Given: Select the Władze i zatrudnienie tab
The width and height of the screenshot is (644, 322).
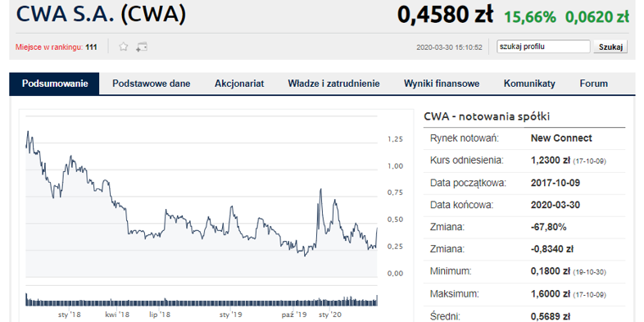Looking at the screenshot, I should click(x=333, y=84).
